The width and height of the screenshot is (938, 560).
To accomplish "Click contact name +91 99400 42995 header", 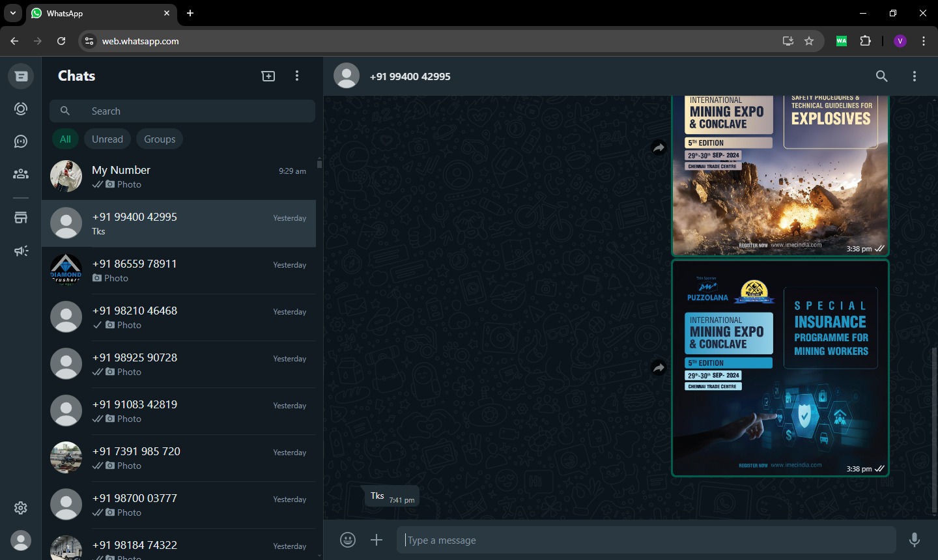I will 410,76.
